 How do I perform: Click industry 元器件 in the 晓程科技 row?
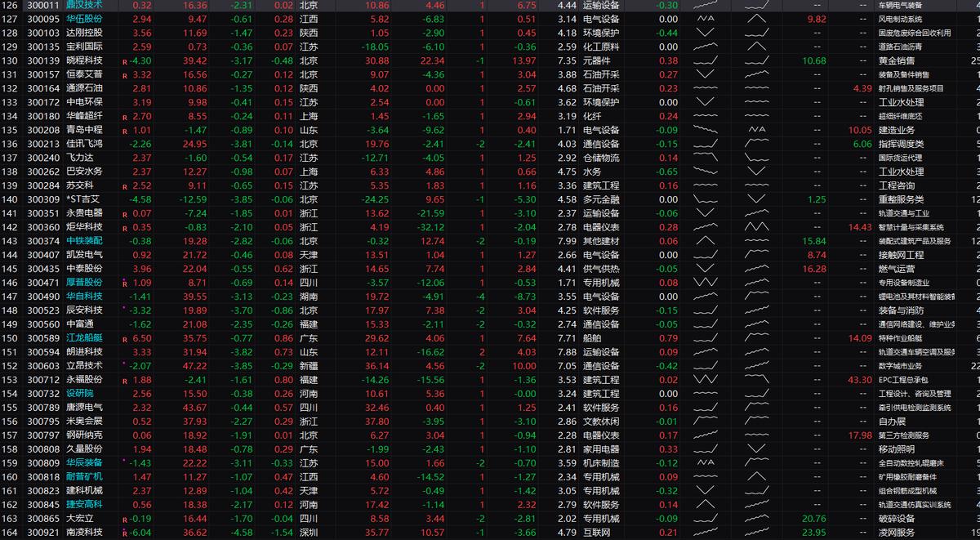(x=596, y=60)
